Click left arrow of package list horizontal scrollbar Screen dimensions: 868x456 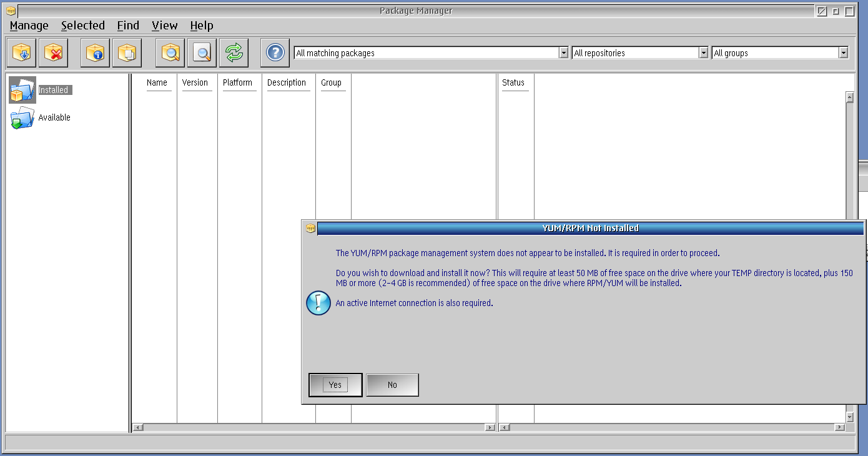click(x=138, y=427)
